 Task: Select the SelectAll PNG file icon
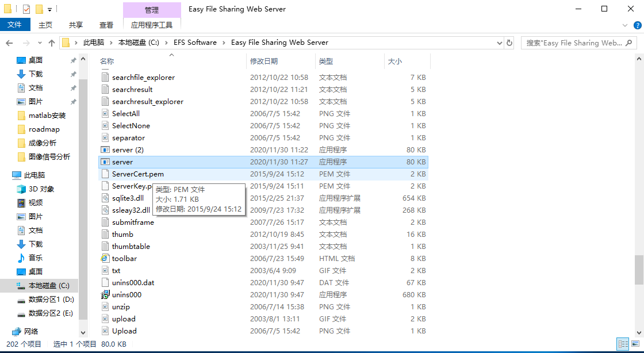click(106, 114)
